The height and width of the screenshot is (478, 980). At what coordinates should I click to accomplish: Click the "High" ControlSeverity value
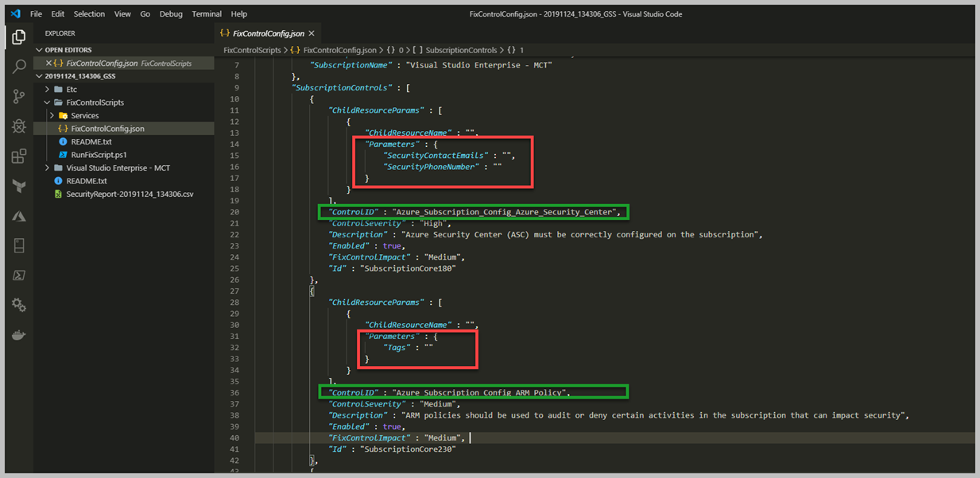coord(435,223)
